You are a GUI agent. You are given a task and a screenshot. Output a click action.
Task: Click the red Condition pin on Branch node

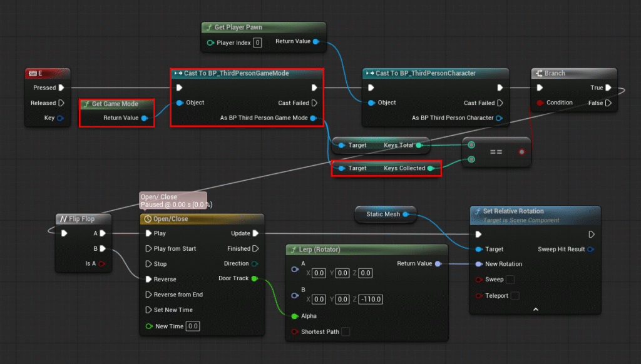pyautogui.click(x=540, y=103)
